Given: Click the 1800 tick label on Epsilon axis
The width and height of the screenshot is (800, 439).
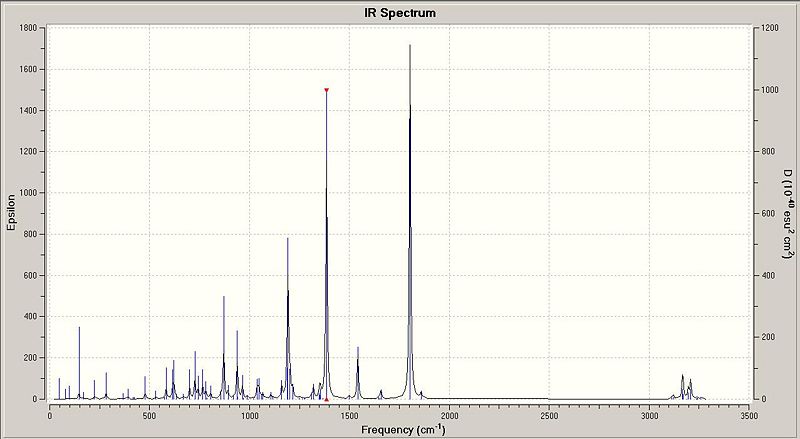Looking at the screenshot, I should [28, 28].
